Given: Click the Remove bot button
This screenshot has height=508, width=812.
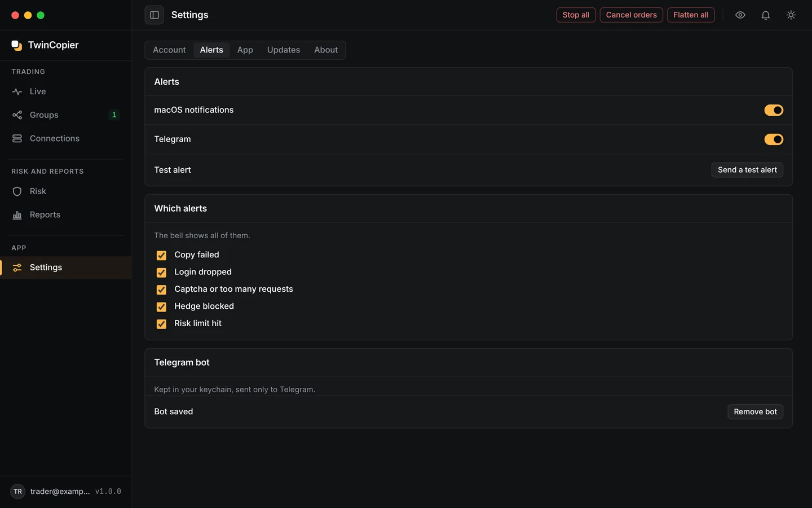Looking at the screenshot, I should point(755,412).
